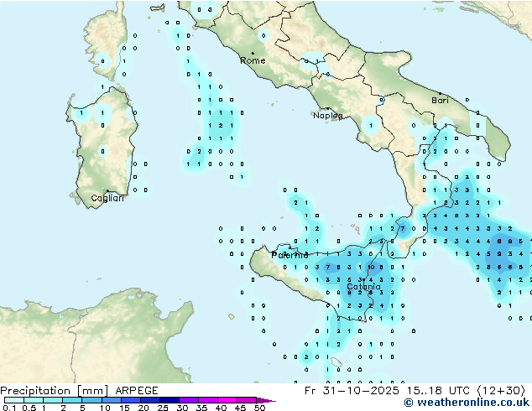Select the 0.1–0.5 mm legend swatch
The width and height of the screenshot is (532, 411).
(14, 400)
